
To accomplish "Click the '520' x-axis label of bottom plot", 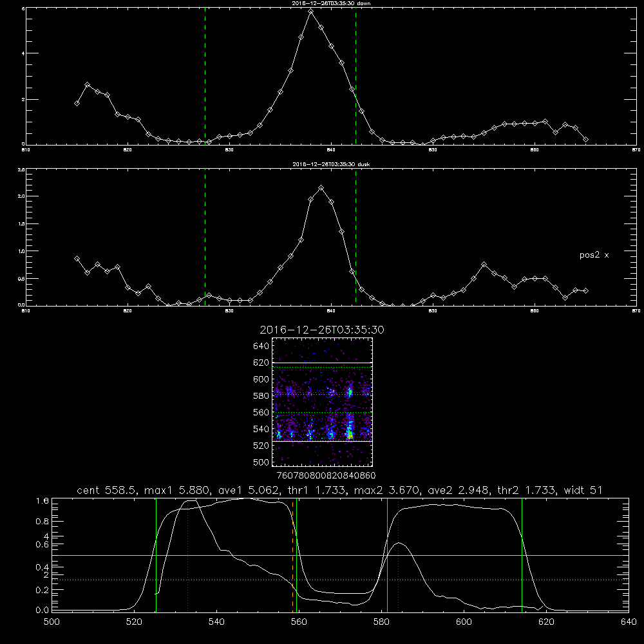I will tap(134, 622).
